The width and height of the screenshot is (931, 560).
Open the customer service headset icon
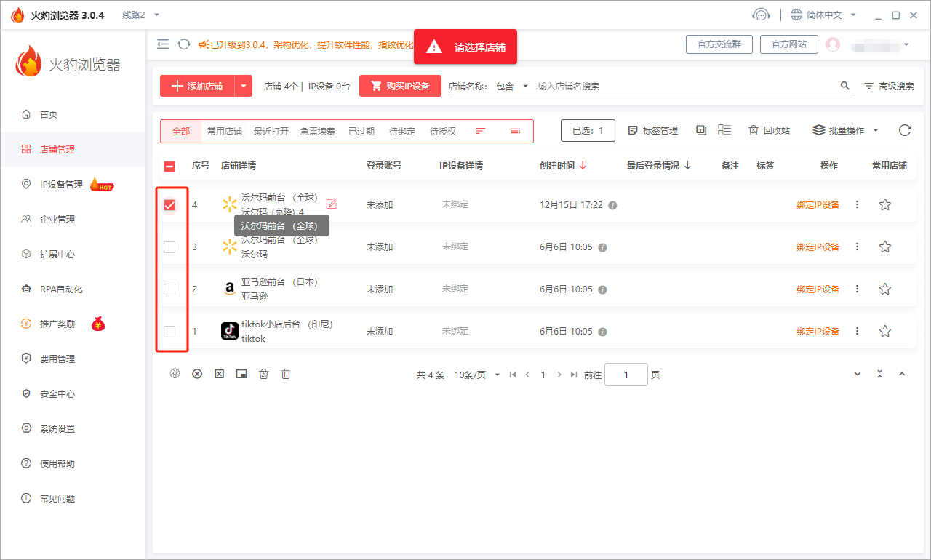761,15
